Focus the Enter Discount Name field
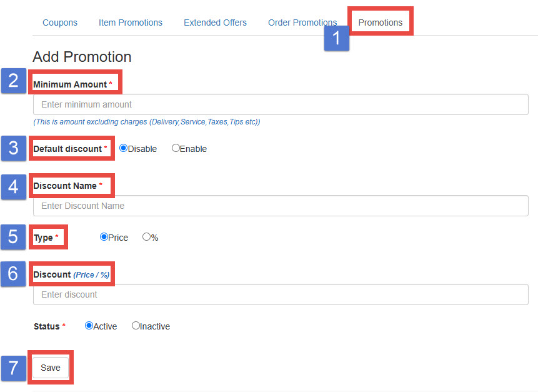This screenshot has height=392, width=538. click(281, 206)
